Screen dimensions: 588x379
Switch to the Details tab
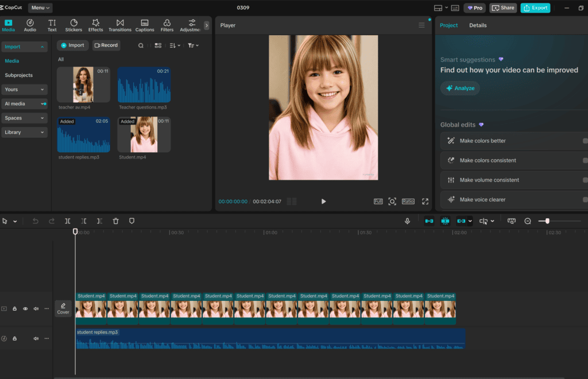[x=478, y=25]
